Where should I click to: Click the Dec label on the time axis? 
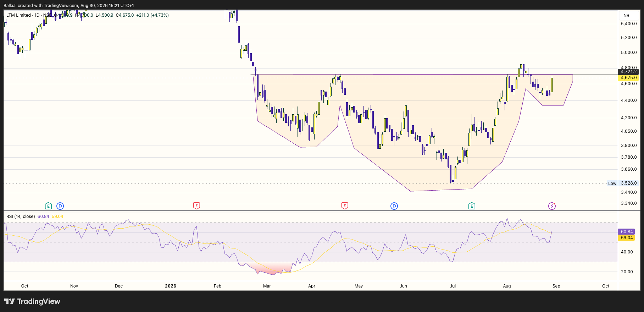click(119, 286)
